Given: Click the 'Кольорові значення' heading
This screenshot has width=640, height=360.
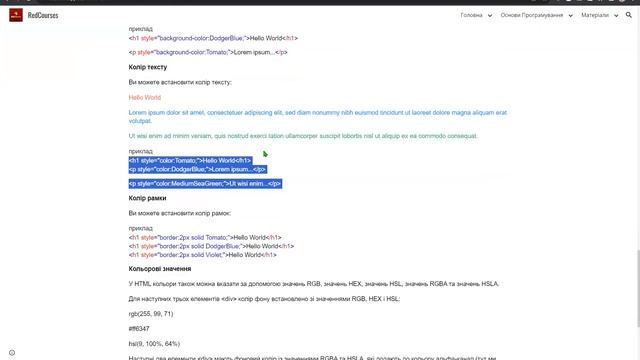Looking at the screenshot, I should 160,269.
